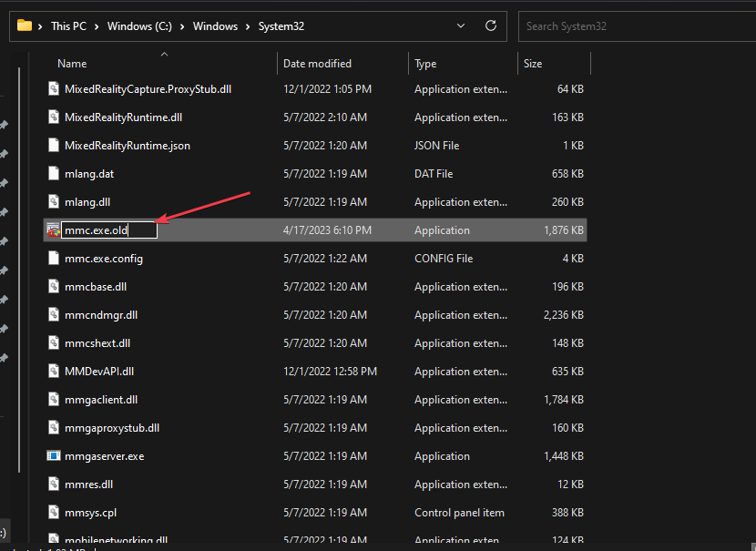
Task: Select the MixedRealityCapture.ProxyStub.dll file icon
Action: (x=54, y=88)
